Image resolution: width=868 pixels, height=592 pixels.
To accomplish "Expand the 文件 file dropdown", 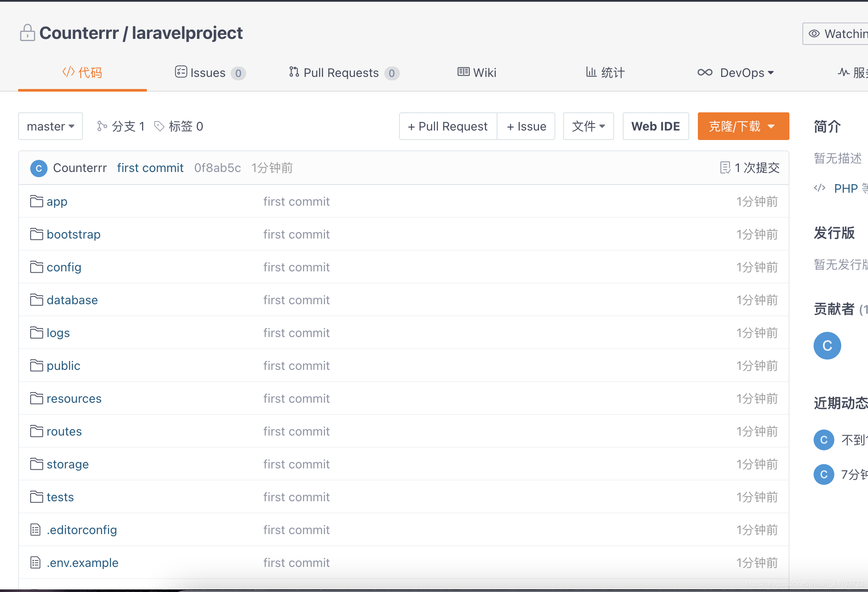I will pyautogui.click(x=588, y=126).
